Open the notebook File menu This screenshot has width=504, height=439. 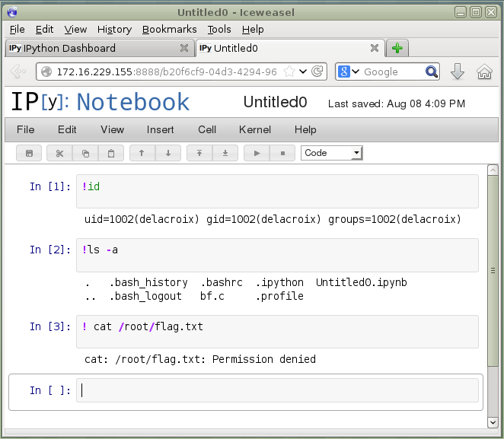click(25, 130)
